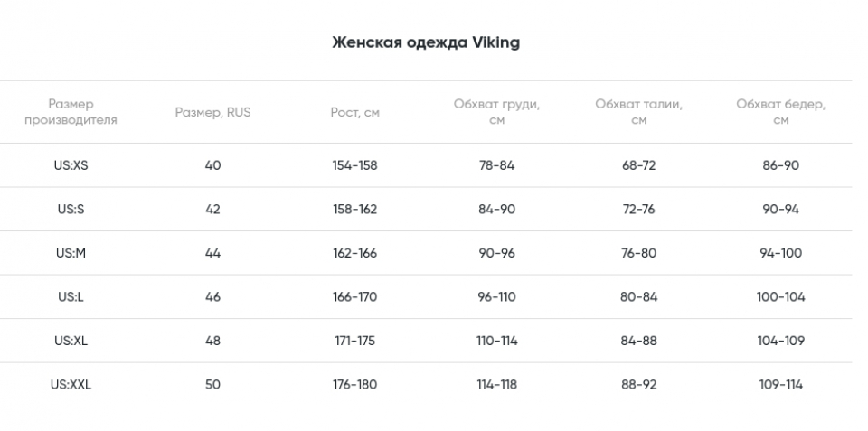Image resolution: width=868 pixels, height=431 pixels.
Task: Click the 'Обхват груди, см' header
Action: pyautogui.click(x=496, y=112)
